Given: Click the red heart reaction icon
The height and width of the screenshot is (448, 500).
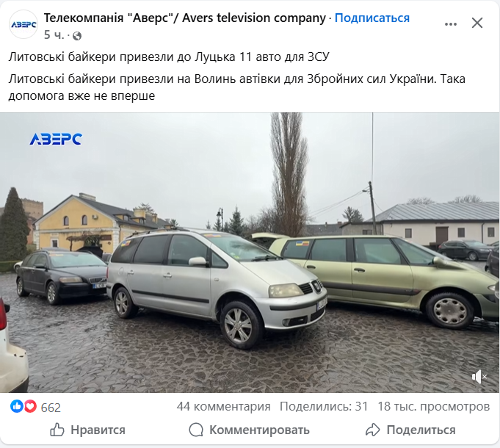Looking at the screenshot, I should (30, 406).
